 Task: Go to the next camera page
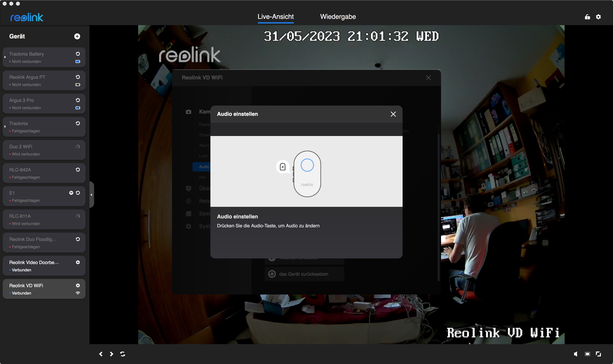111,354
